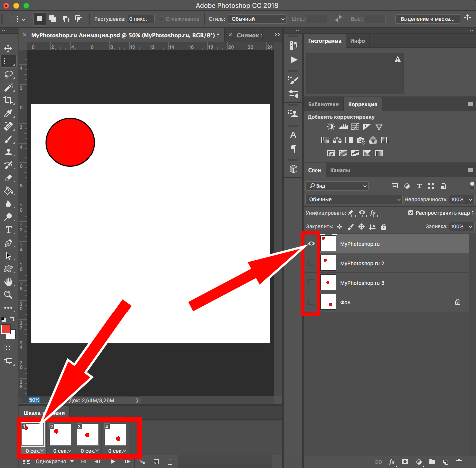The image size is (476, 468).
Task: Show the MyPhotoshop.ru 2 layer
Action: tap(311, 263)
